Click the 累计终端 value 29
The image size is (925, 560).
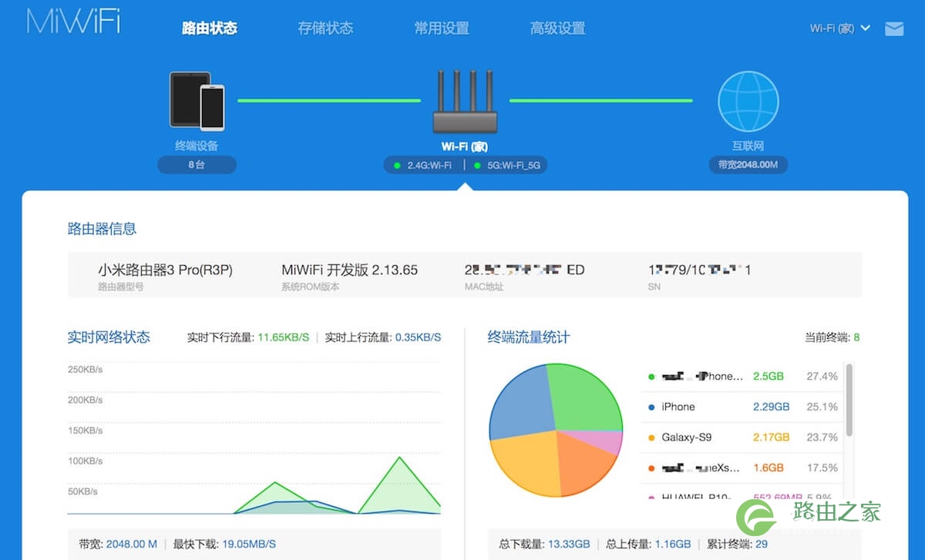[x=762, y=544]
